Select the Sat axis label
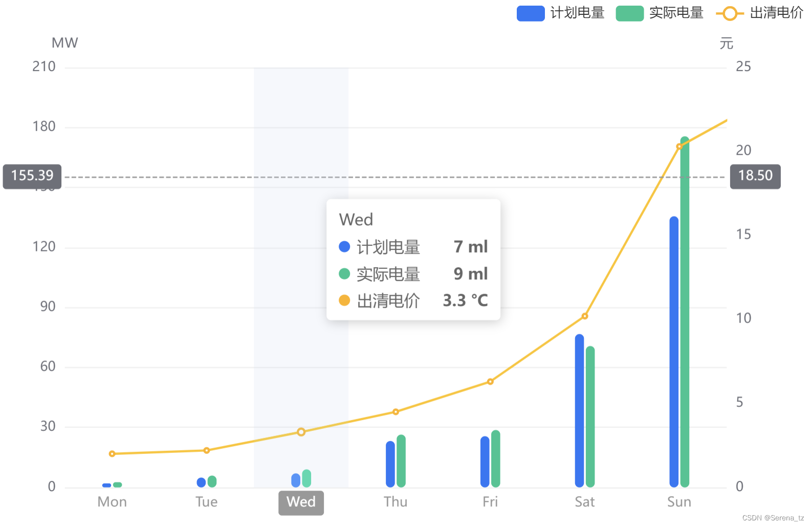 click(x=585, y=502)
